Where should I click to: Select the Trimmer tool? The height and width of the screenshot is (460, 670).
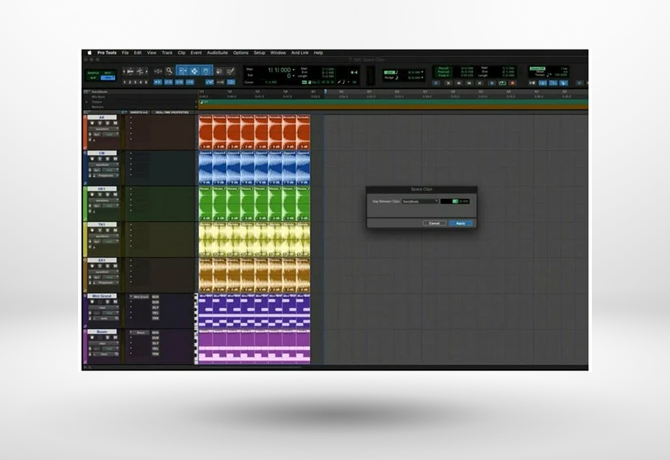182,71
